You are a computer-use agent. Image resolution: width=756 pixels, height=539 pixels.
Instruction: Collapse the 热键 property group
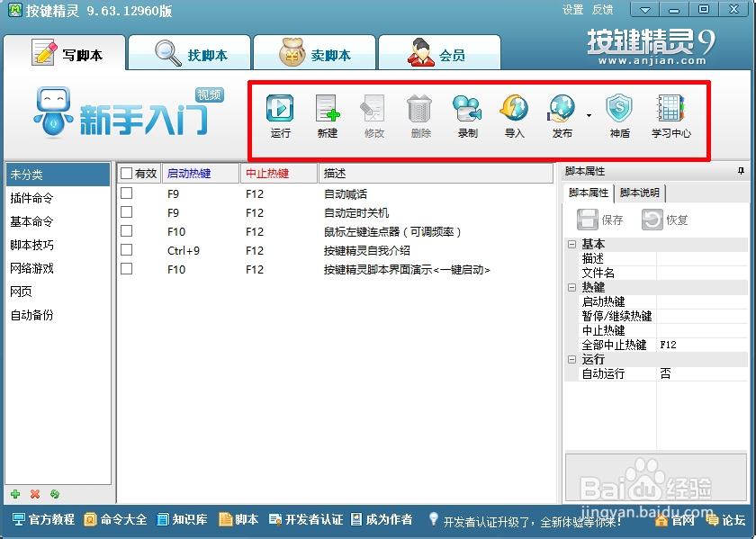(x=571, y=287)
